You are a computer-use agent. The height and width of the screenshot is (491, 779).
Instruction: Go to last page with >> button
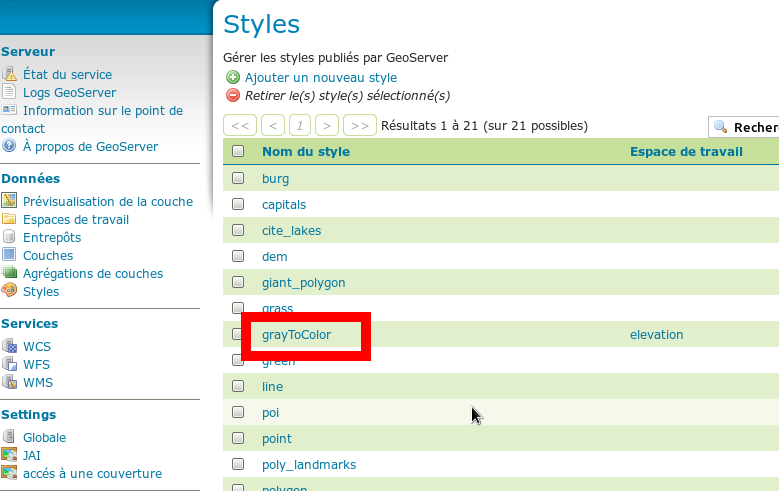click(360, 125)
